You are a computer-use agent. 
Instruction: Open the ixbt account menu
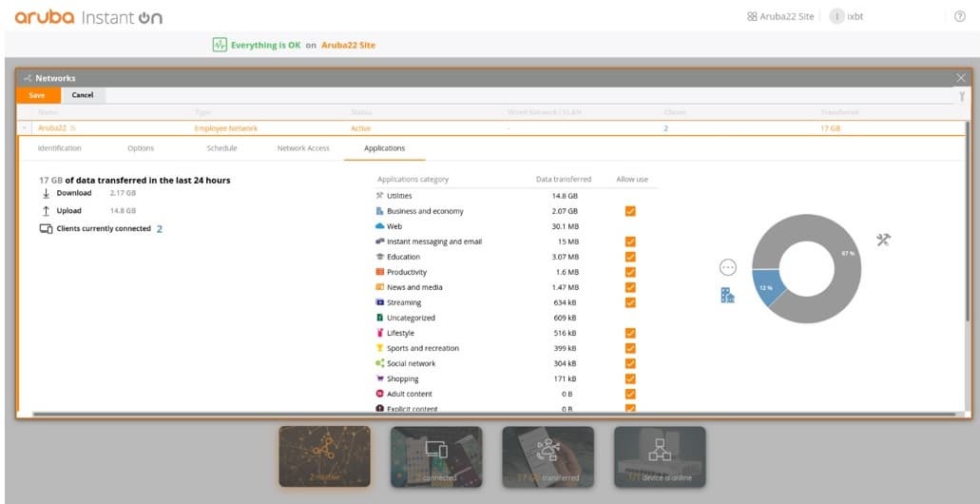[846, 17]
